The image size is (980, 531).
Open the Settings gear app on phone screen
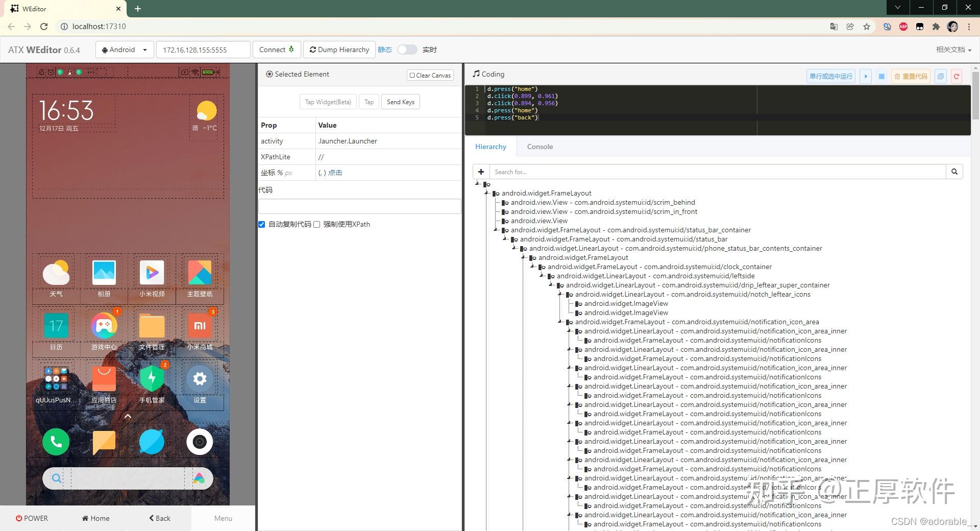coord(200,379)
